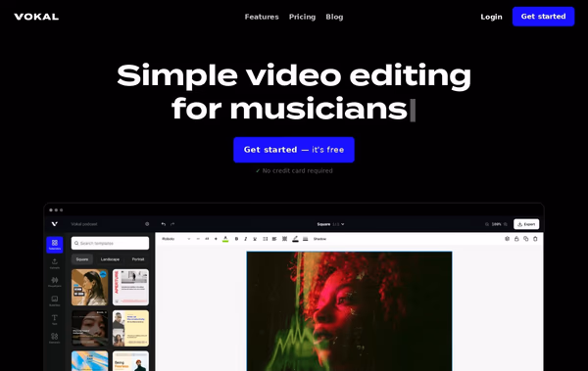Open the text color picker

(225, 239)
